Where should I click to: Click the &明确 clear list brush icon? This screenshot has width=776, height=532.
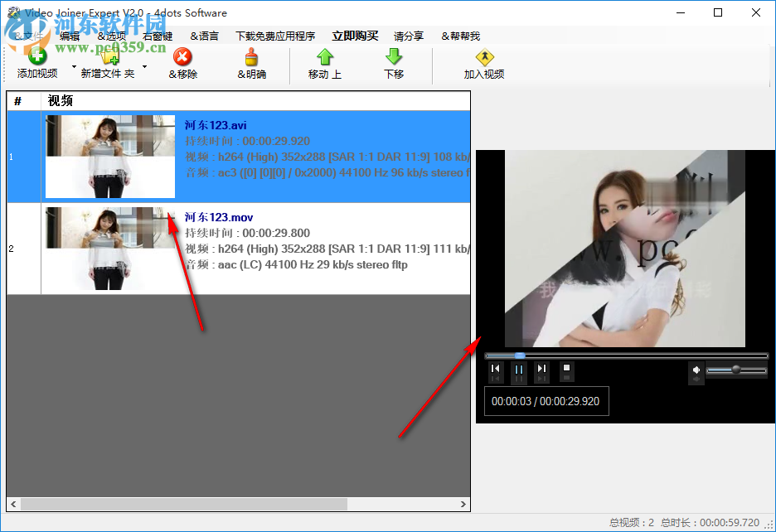tap(251, 56)
